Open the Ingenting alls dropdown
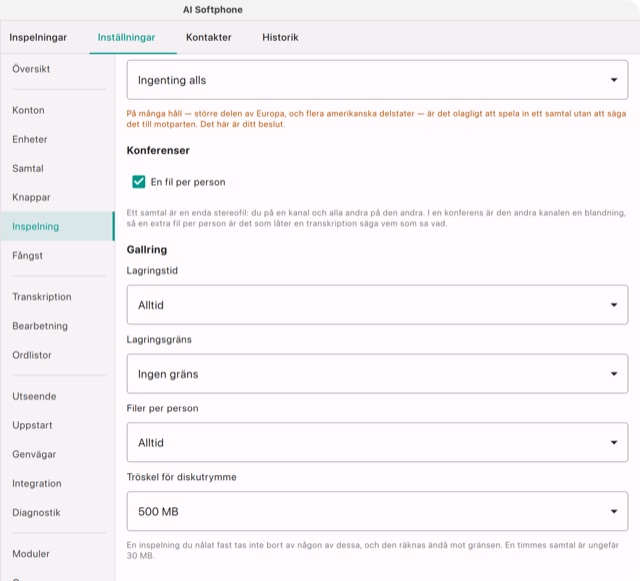Viewport: 640px width, 581px height. click(377, 80)
